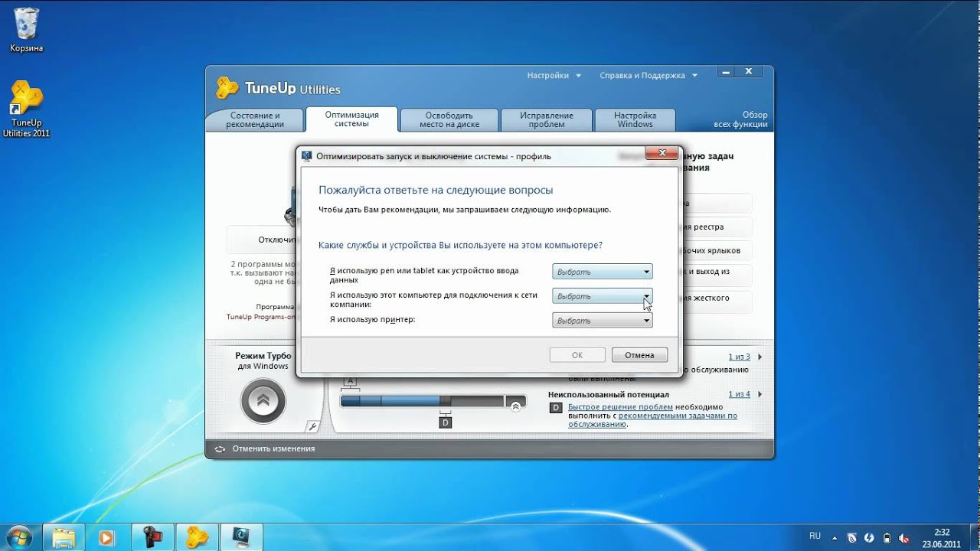
Task: Open the taskbar clock showing 2:32
Action: click(942, 537)
